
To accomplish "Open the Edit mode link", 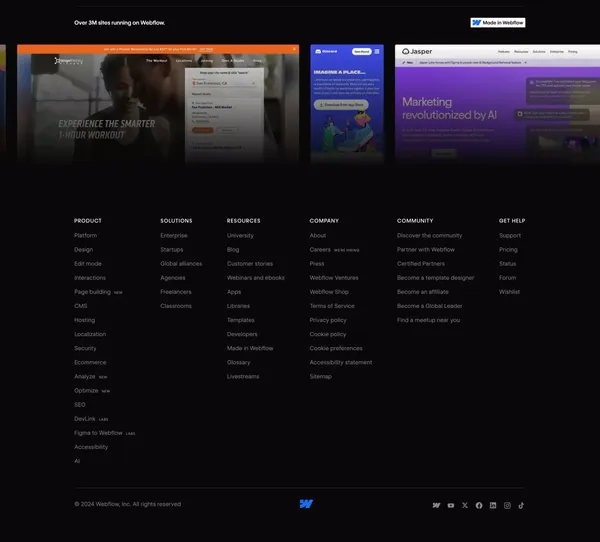I will point(88,264).
